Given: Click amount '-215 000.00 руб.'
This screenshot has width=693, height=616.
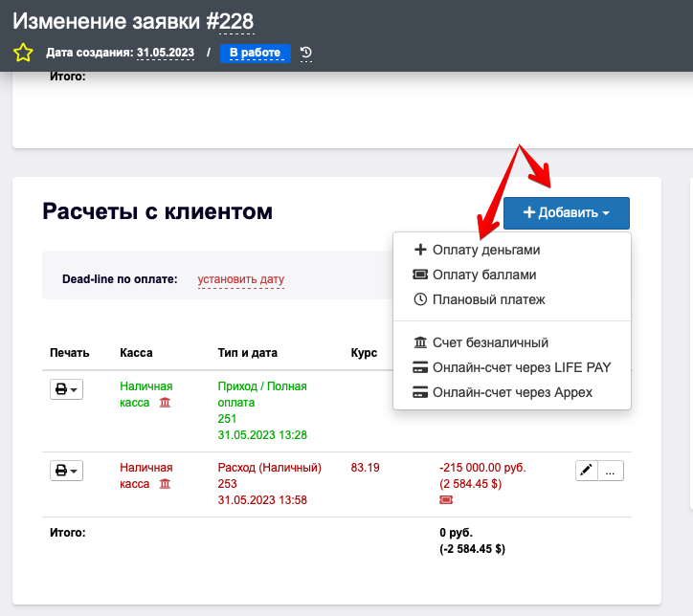Looking at the screenshot, I should tap(482, 468).
